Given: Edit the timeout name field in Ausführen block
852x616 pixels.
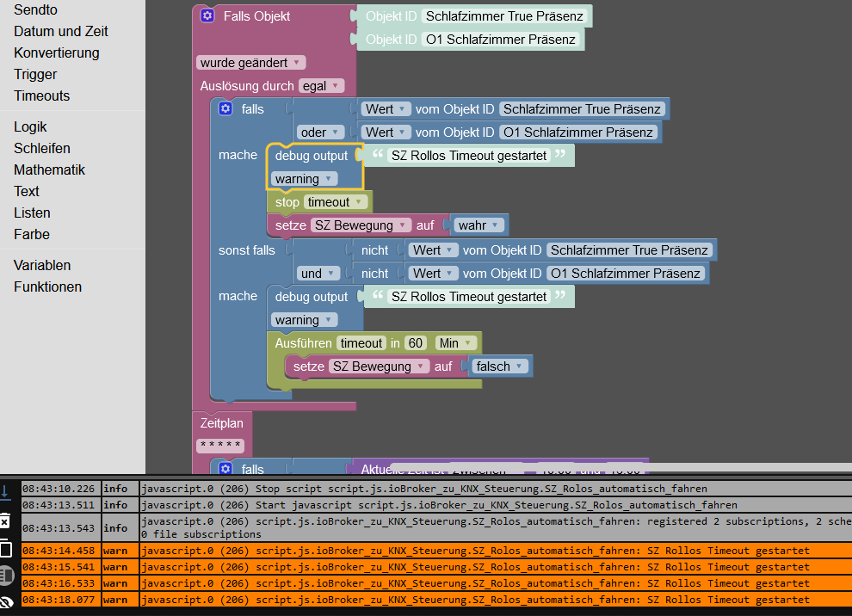Looking at the screenshot, I should (361, 342).
